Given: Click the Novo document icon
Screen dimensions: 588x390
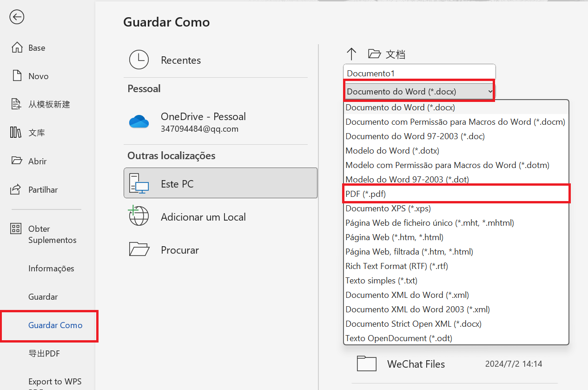Looking at the screenshot, I should click(x=17, y=76).
